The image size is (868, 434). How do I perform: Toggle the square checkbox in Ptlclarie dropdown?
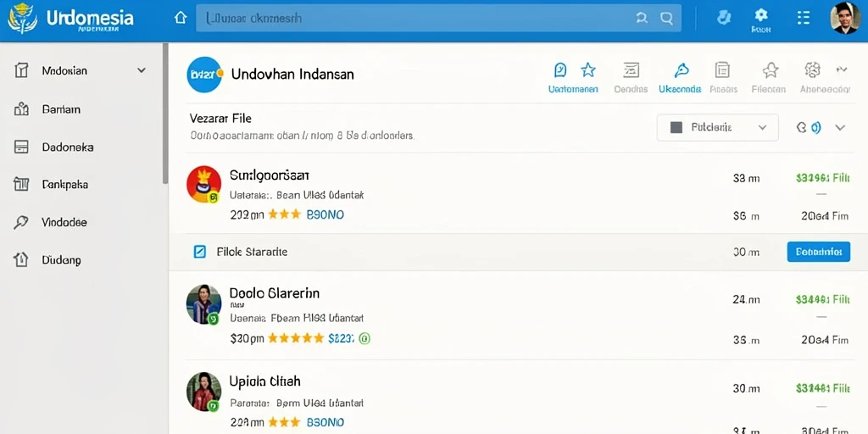point(676,127)
